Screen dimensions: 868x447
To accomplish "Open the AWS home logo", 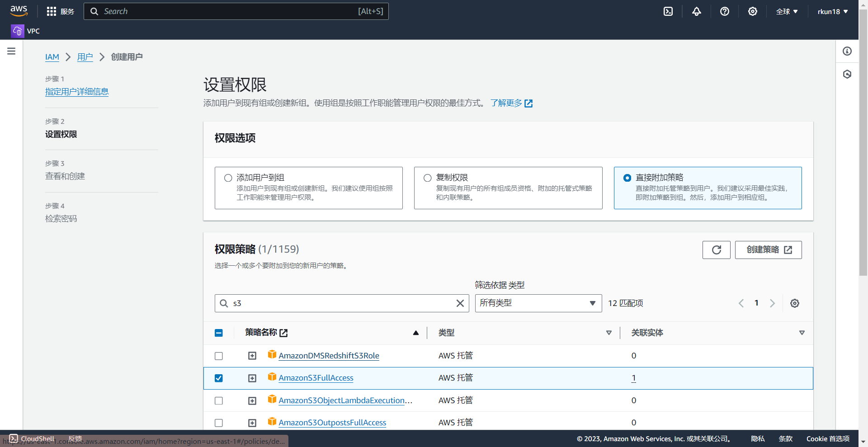I will [x=19, y=11].
